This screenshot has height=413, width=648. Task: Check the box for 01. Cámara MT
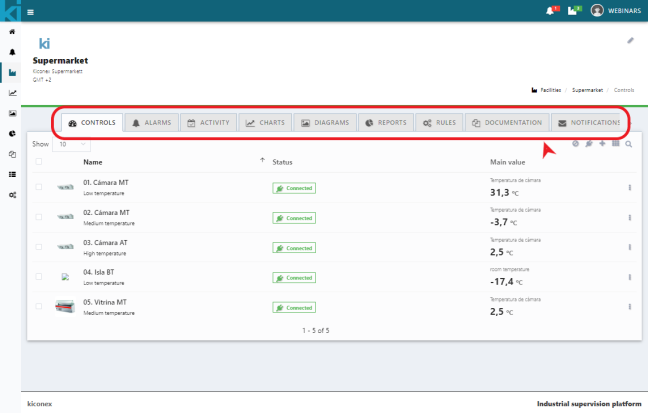pos(39,187)
